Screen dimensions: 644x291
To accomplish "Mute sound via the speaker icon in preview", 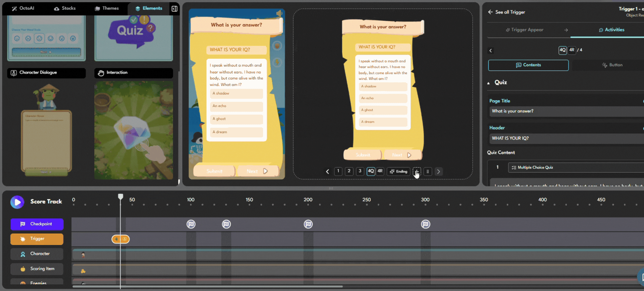I will click(279, 13).
